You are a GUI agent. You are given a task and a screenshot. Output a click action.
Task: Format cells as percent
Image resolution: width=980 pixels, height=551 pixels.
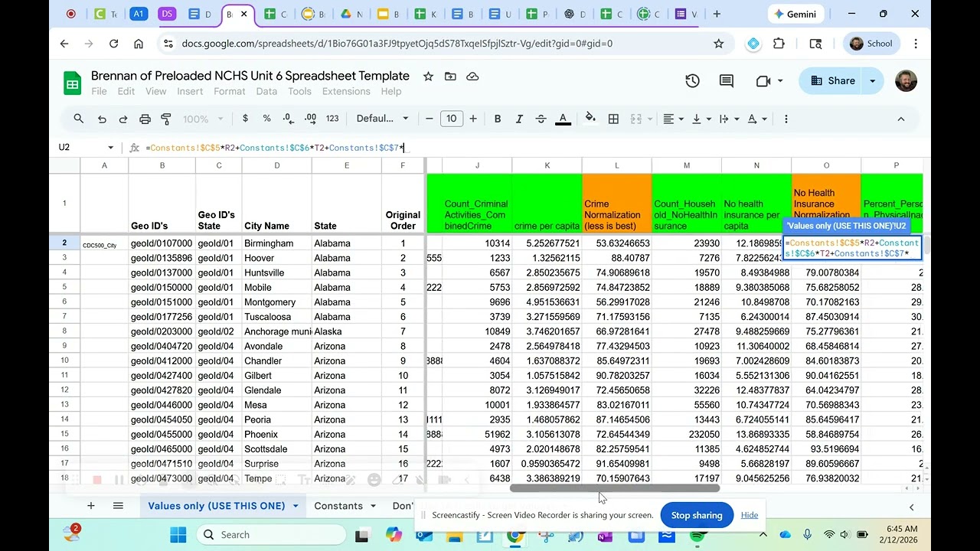pos(266,119)
